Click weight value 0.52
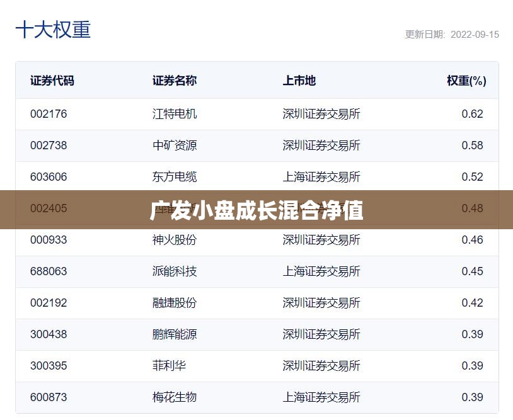Image resolution: width=513 pixels, height=420 pixels. click(x=472, y=177)
